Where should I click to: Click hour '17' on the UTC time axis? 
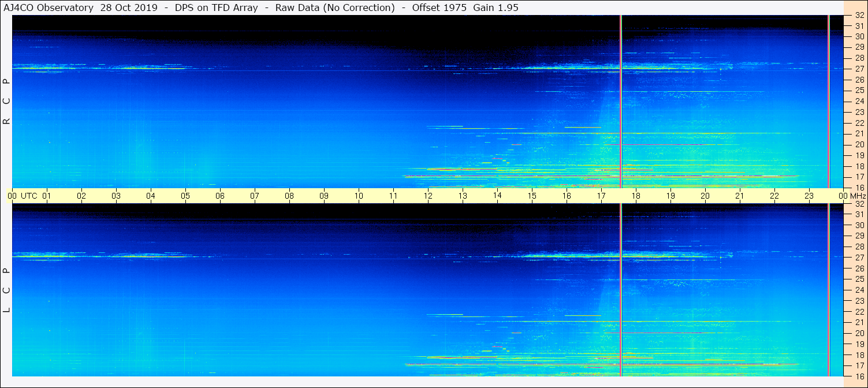[601, 196]
